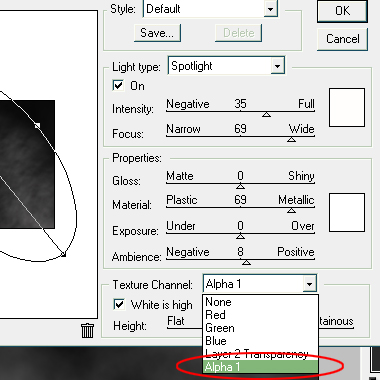Click the Save... style button
Screen dimensions: 380x380
pyautogui.click(x=157, y=33)
